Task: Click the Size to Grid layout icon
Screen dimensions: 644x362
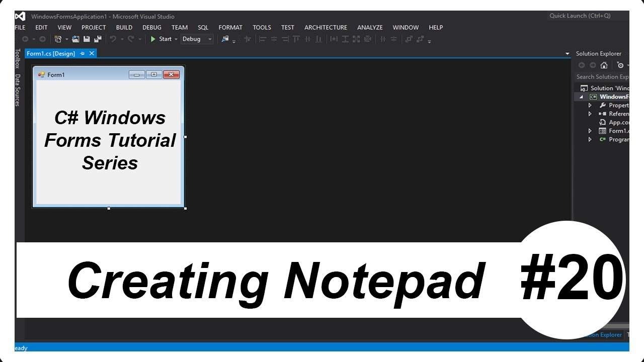Action: [x=368, y=39]
